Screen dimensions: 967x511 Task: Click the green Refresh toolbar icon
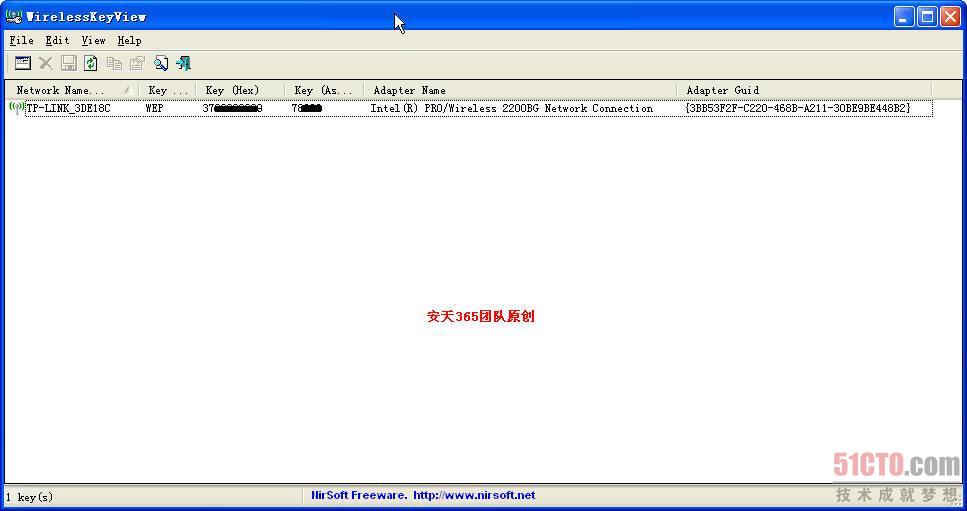pos(91,63)
